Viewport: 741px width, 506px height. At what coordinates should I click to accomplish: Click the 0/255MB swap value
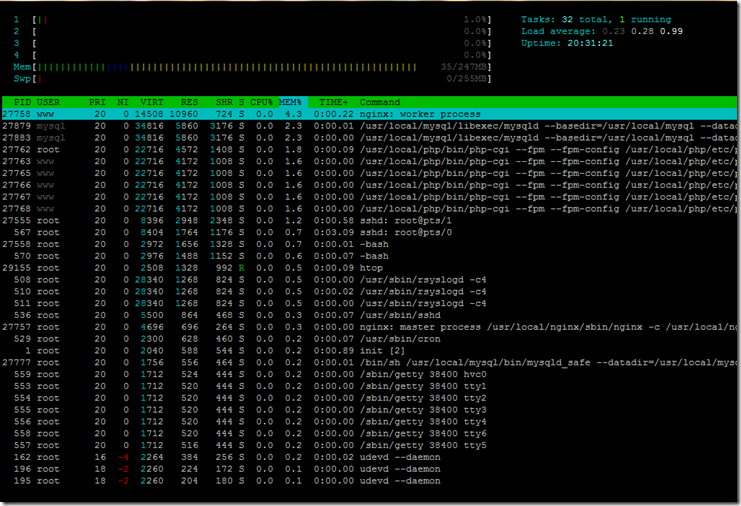[466, 78]
